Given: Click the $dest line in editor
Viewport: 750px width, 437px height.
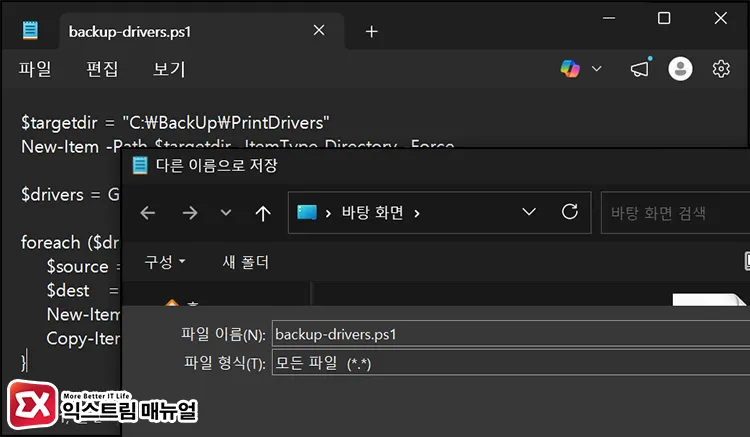Looking at the screenshot, I should [x=82, y=290].
